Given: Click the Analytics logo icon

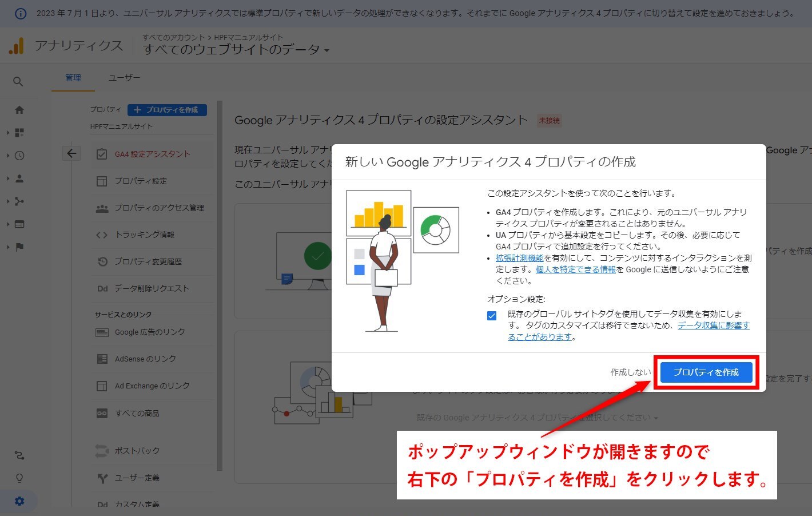Looking at the screenshot, I should click(17, 46).
